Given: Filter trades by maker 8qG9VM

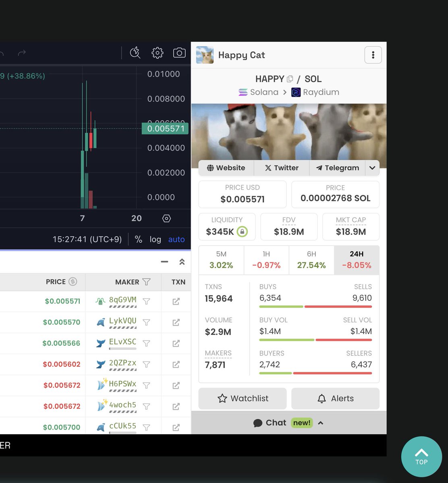Looking at the screenshot, I should click(147, 301).
